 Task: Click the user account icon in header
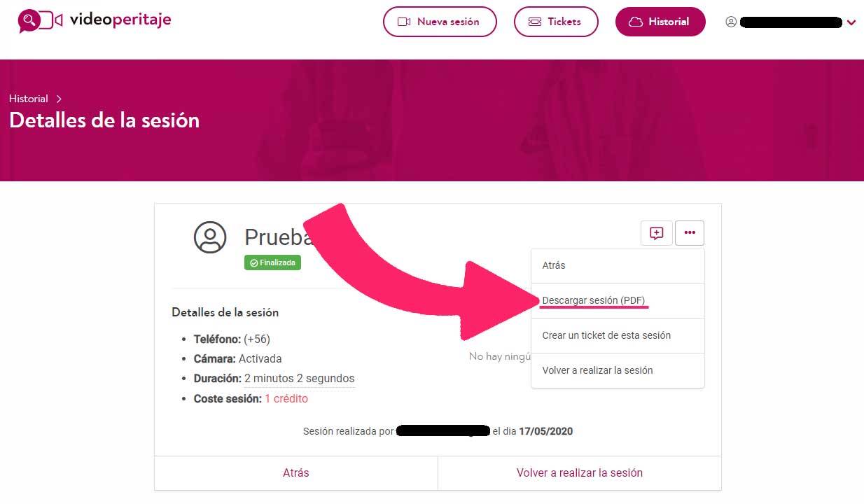[731, 22]
